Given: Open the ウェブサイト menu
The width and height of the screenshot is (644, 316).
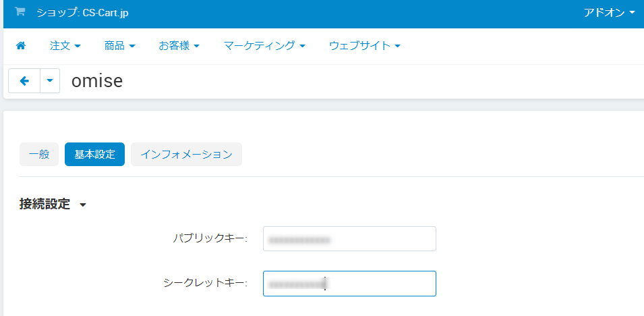Looking at the screenshot, I should [365, 46].
